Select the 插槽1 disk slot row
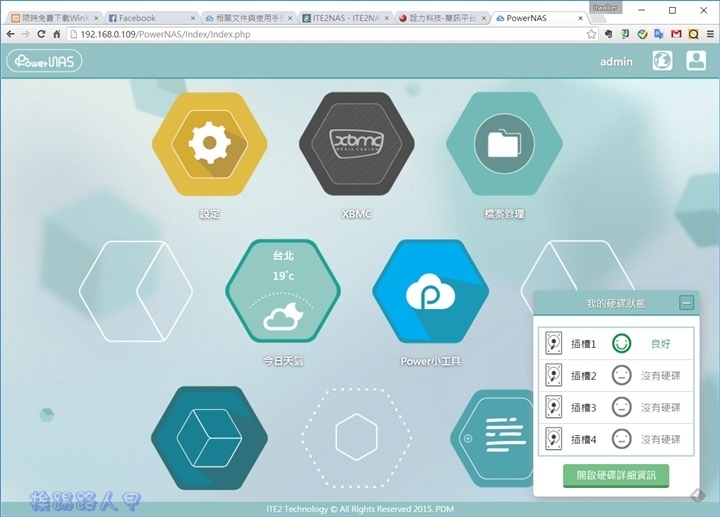Viewport: 720px width, 517px height. pos(615,344)
